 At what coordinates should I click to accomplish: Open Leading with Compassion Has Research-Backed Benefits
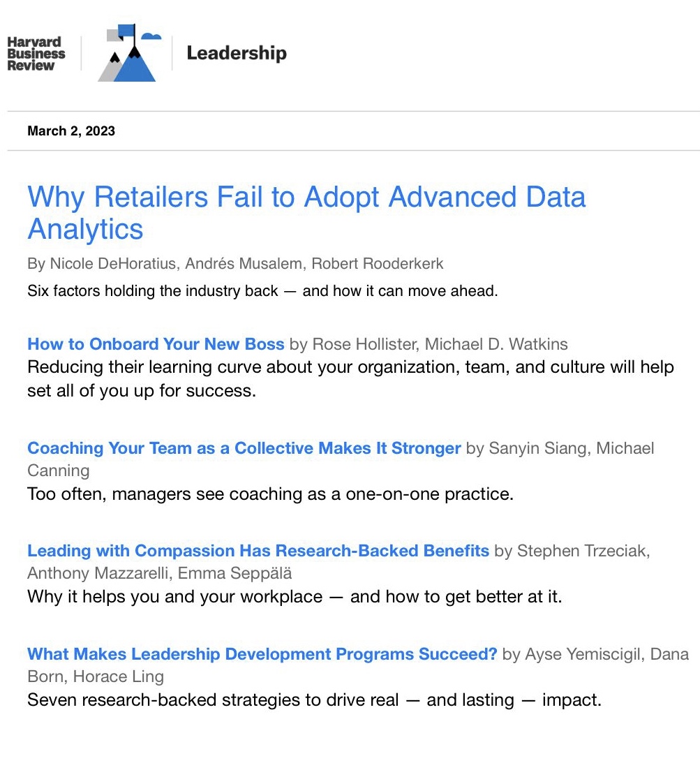(258, 551)
